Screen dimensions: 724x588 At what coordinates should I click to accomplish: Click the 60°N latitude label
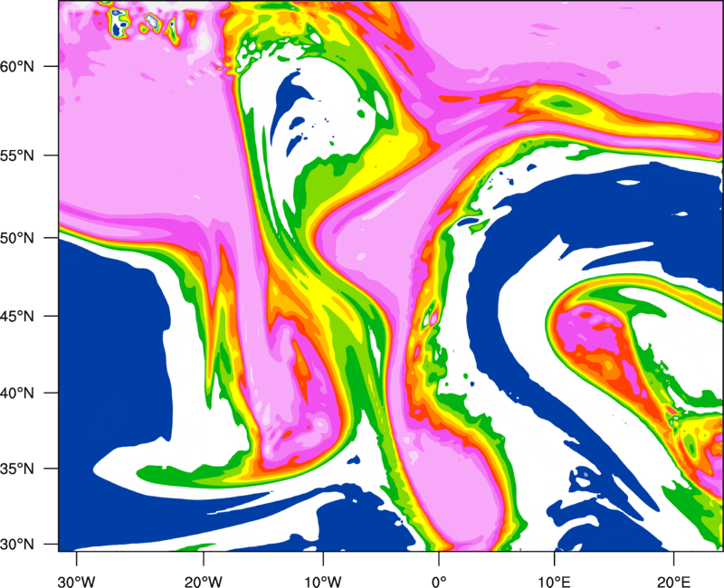click(x=17, y=66)
